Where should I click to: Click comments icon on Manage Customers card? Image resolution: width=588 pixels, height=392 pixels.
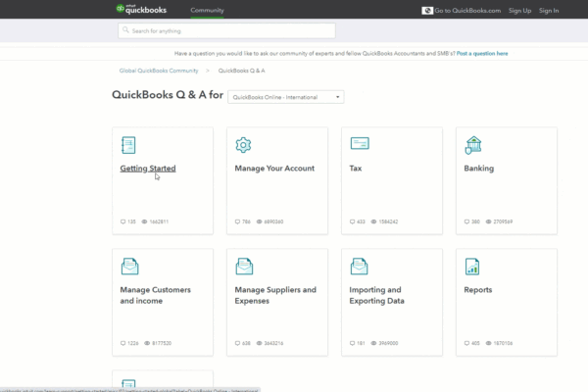122,343
